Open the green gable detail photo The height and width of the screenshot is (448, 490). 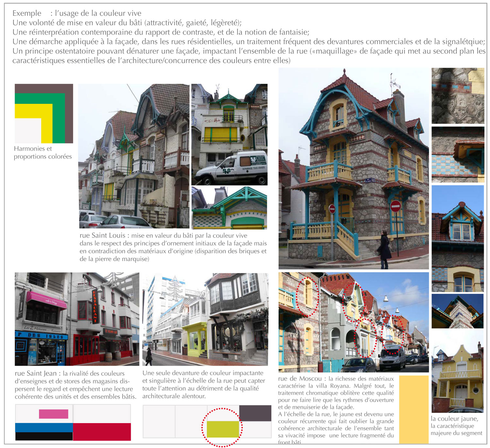(x=229, y=208)
